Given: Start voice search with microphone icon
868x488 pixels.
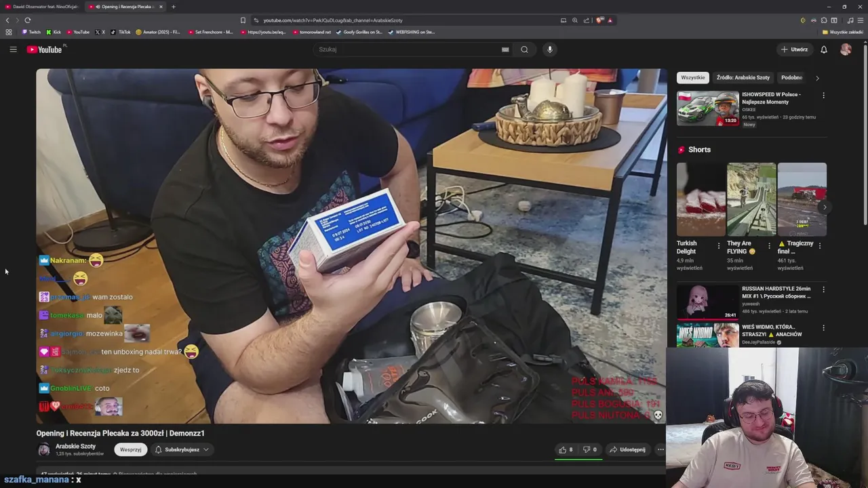Looking at the screenshot, I should pos(550,49).
